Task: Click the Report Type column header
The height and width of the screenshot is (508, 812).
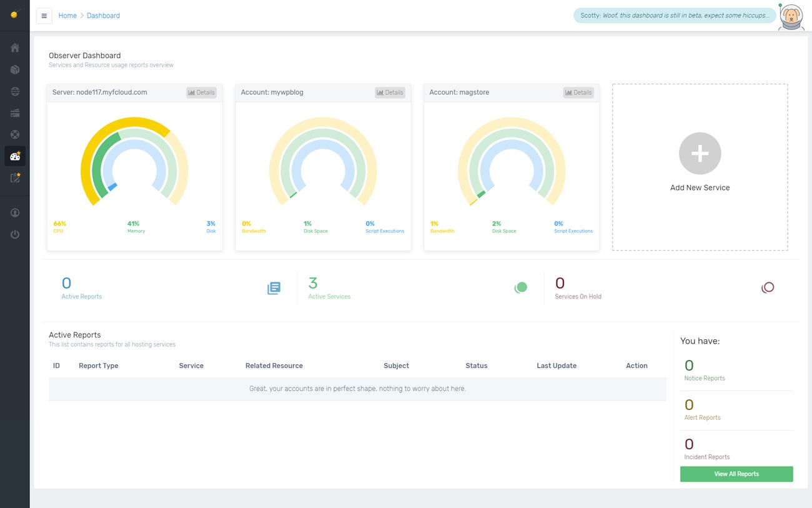Action: [x=99, y=366]
